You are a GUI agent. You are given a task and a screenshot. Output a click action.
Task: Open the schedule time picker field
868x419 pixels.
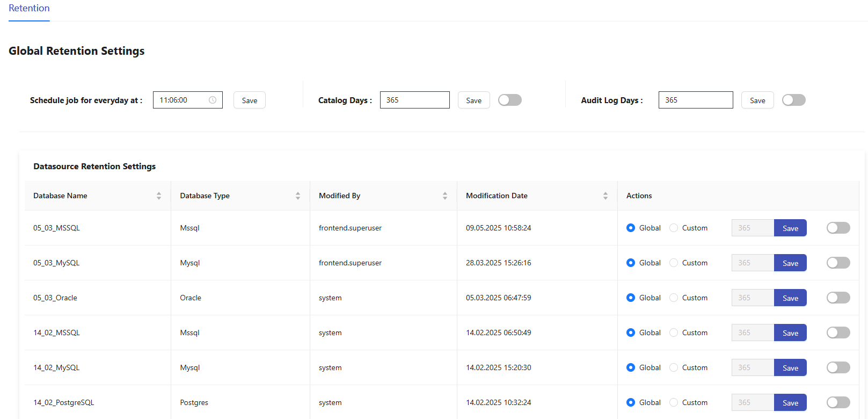183,100
